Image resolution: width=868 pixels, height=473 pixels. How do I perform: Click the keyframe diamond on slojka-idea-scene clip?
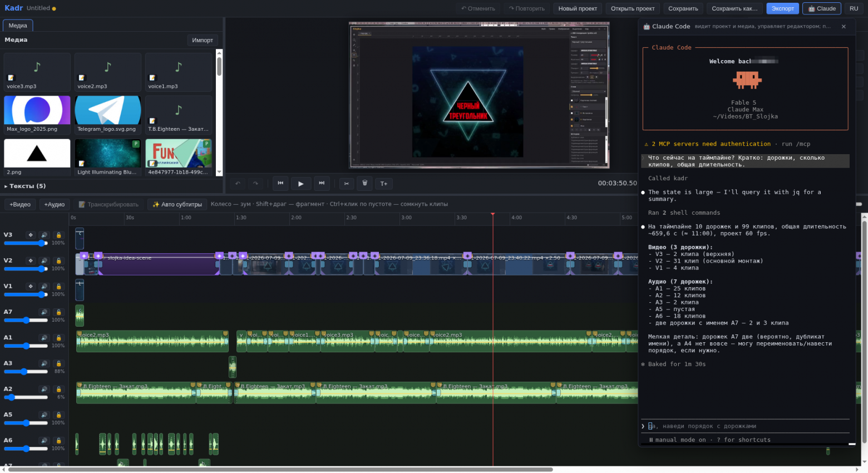(x=98, y=256)
